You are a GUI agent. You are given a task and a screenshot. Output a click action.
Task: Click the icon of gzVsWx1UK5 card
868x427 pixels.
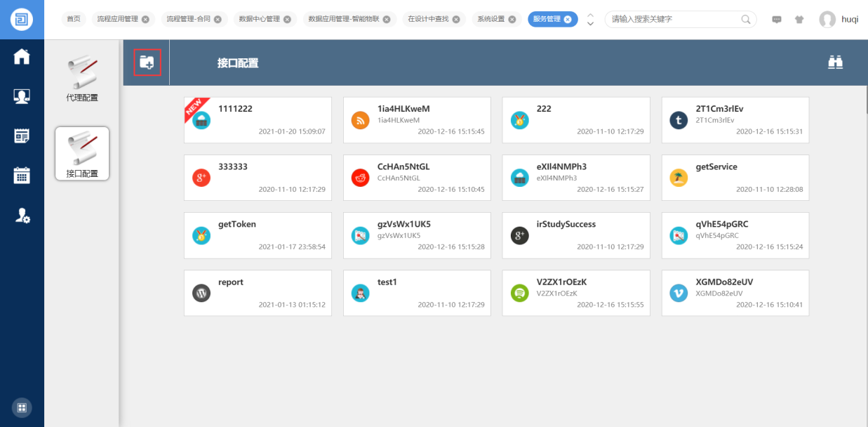click(360, 236)
